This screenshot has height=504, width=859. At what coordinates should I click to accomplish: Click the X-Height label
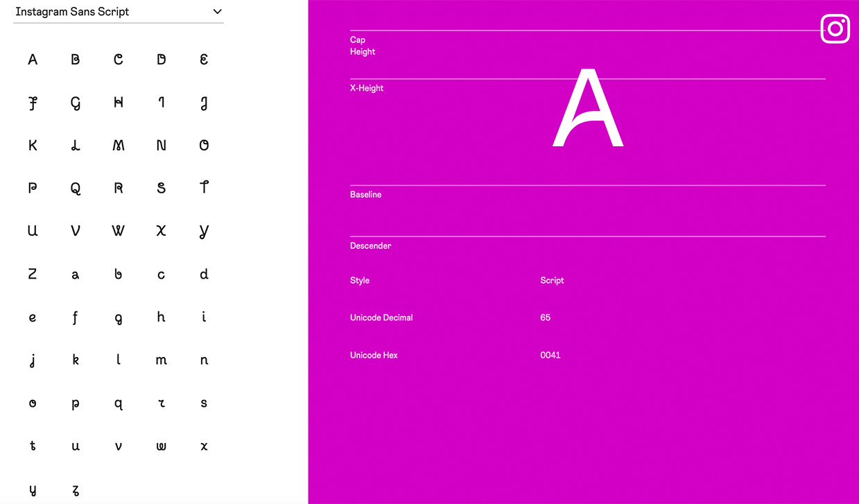click(x=367, y=88)
